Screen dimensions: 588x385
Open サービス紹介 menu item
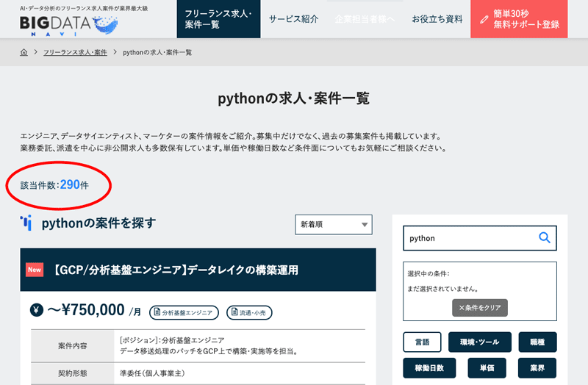[x=293, y=19]
